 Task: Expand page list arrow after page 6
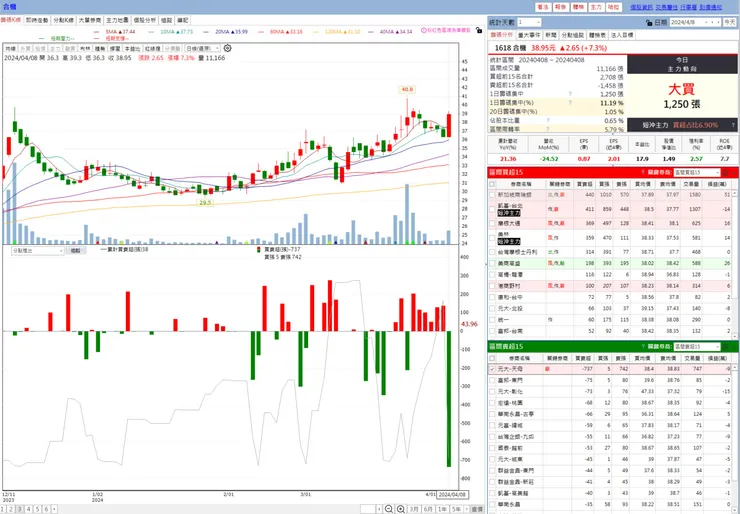(54, 509)
